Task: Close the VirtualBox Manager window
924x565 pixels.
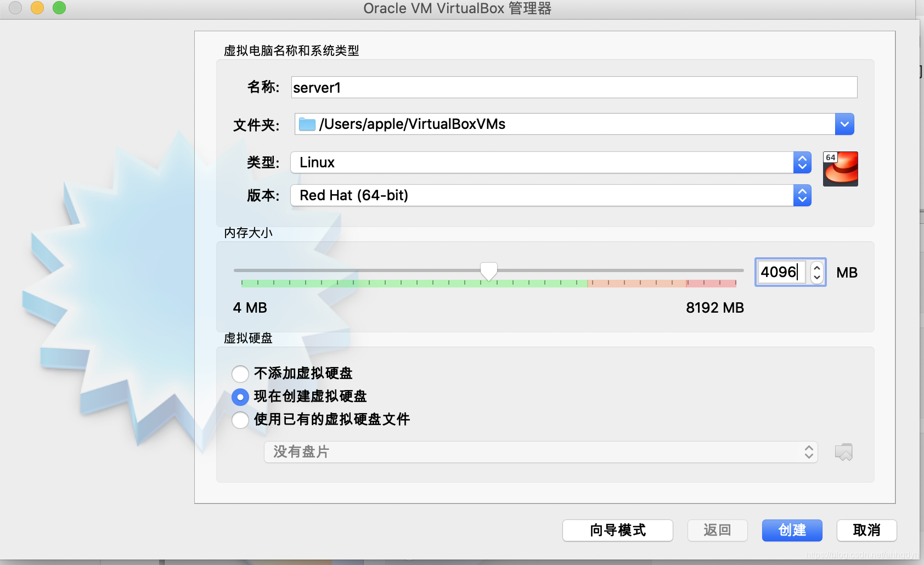Action: (x=15, y=8)
